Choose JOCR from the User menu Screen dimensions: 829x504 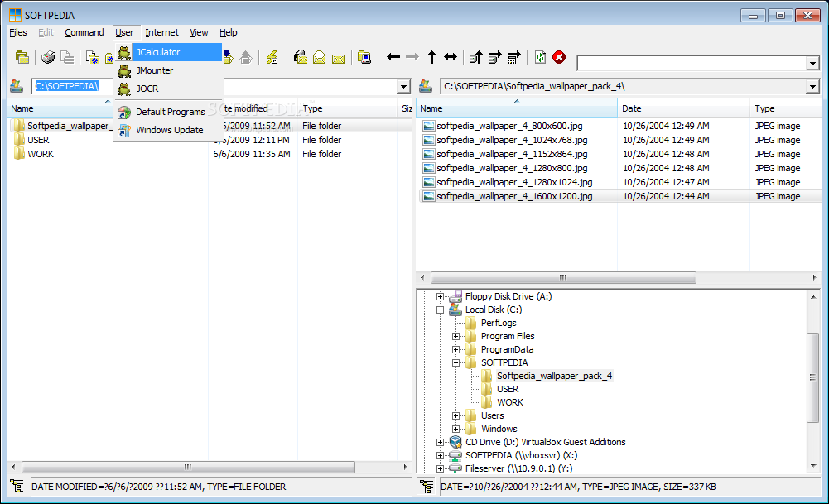(169, 89)
